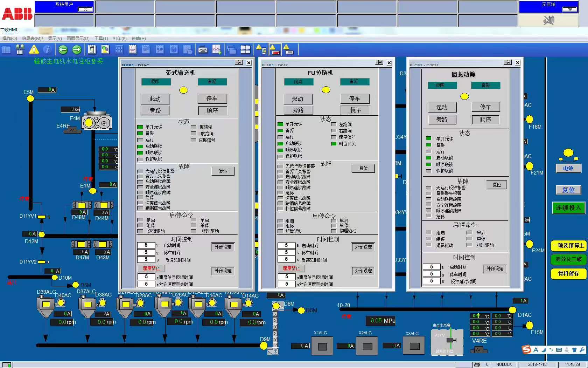This screenshot has height=368, width=588.
Task: Click the 系统用户 alarm band at top left
Action: [64, 7]
